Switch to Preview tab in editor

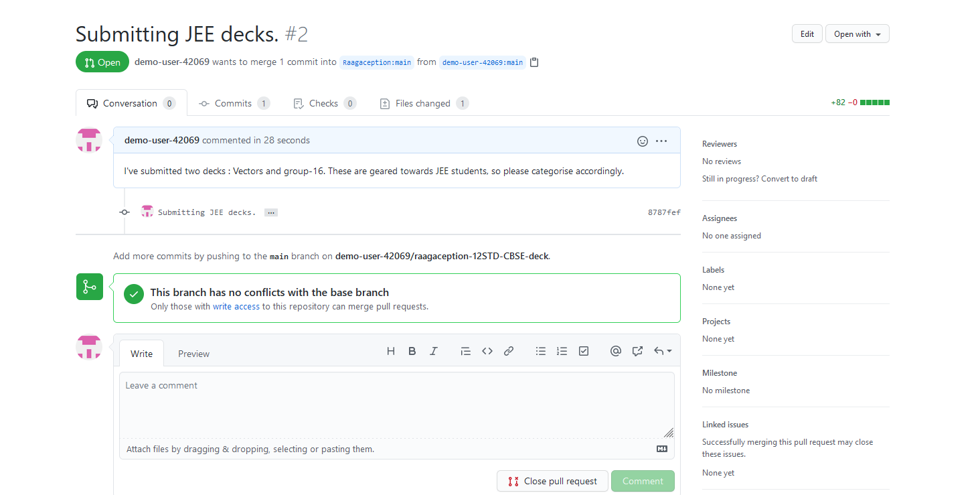(193, 354)
